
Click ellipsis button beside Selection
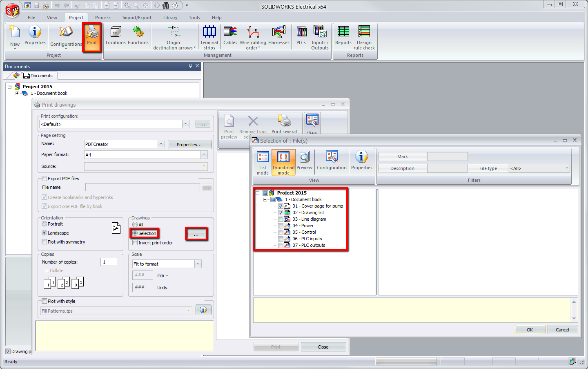196,234
